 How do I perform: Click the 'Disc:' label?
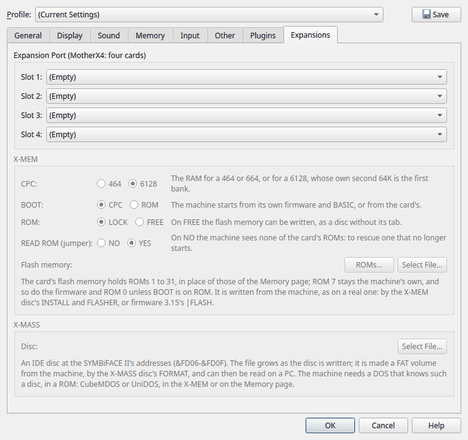(x=29, y=346)
